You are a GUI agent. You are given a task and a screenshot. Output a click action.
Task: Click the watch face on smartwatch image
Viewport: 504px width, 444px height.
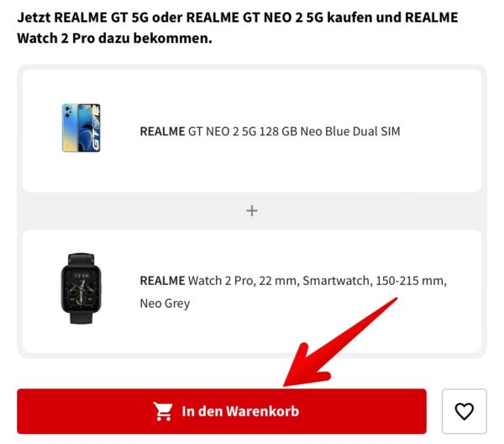pyautogui.click(x=81, y=288)
